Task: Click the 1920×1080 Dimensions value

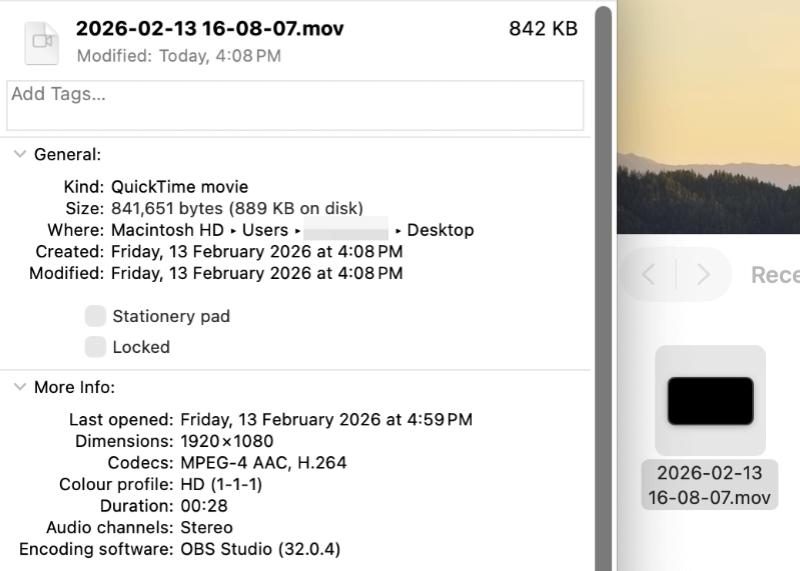Action: click(226, 441)
